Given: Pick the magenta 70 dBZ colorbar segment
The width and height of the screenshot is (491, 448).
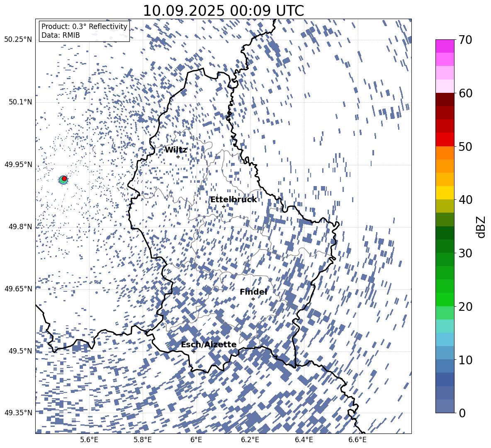Looking at the screenshot, I should (x=445, y=46).
